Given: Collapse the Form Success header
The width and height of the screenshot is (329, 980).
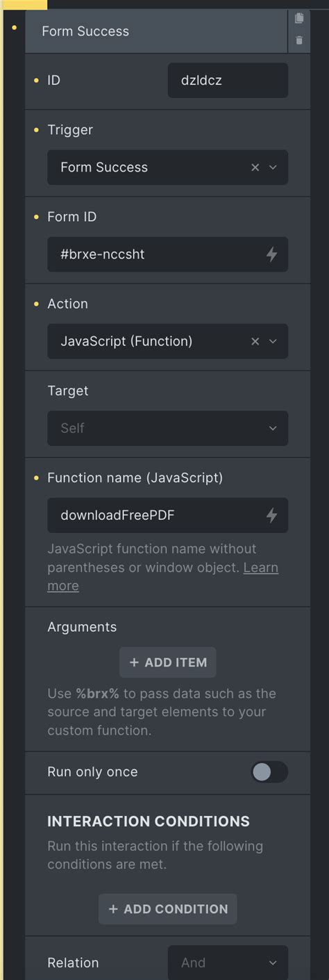Looking at the screenshot, I should click(x=156, y=31).
